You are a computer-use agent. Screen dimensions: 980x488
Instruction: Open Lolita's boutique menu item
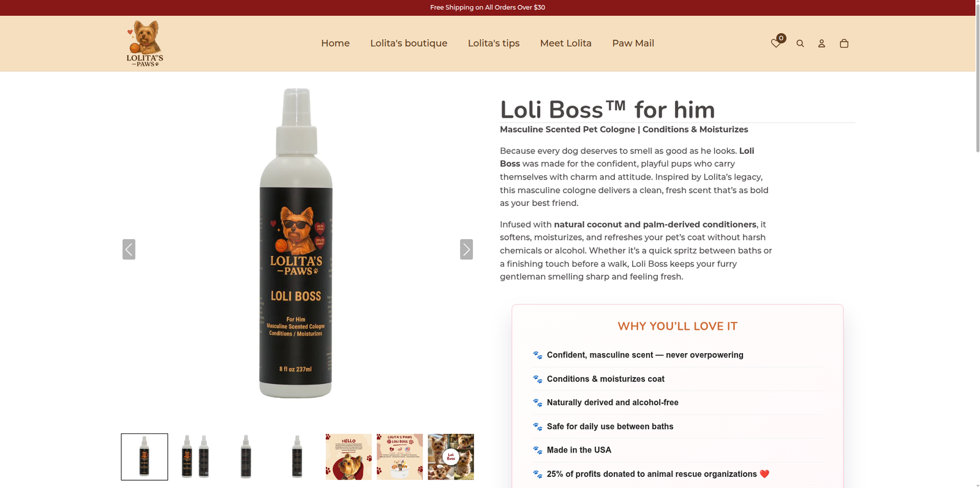[x=409, y=44]
